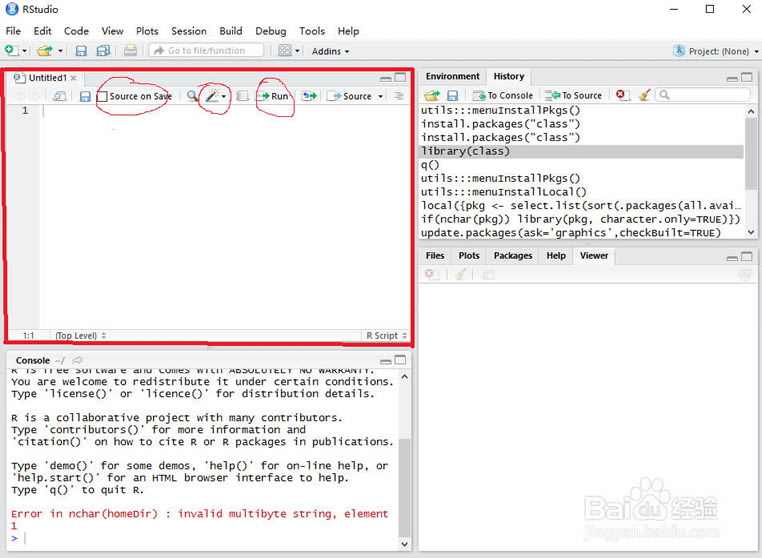Open the Code Tools magic wand menu
This screenshot has height=558, width=762.
[215, 96]
